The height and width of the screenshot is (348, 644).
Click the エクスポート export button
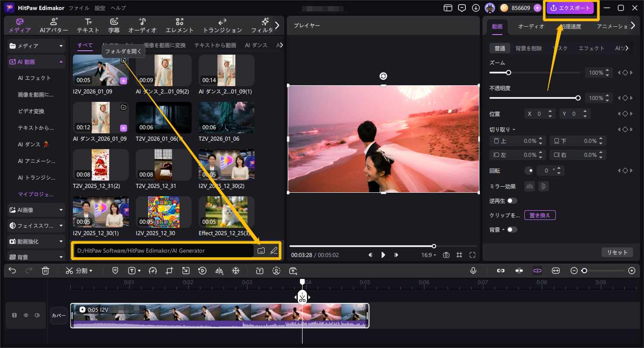click(571, 8)
